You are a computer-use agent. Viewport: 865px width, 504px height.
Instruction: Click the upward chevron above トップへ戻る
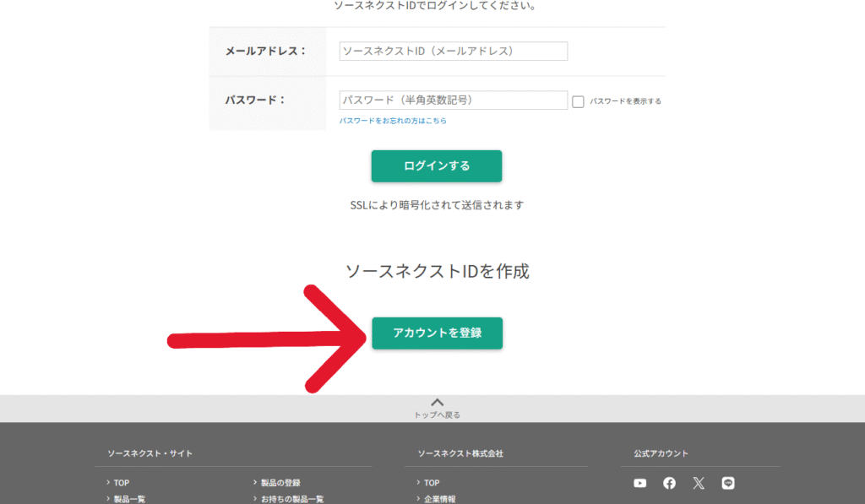pyautogui.click(x=437, y=403)
